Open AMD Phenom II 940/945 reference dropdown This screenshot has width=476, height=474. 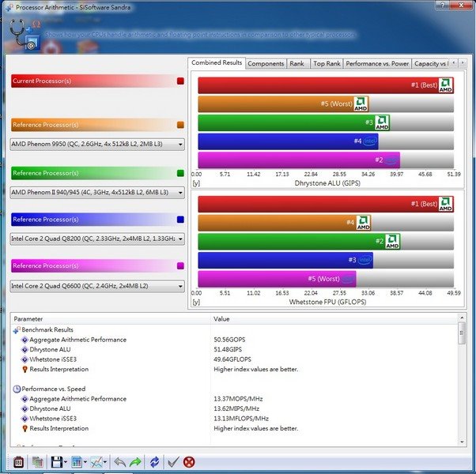[97, 193]
